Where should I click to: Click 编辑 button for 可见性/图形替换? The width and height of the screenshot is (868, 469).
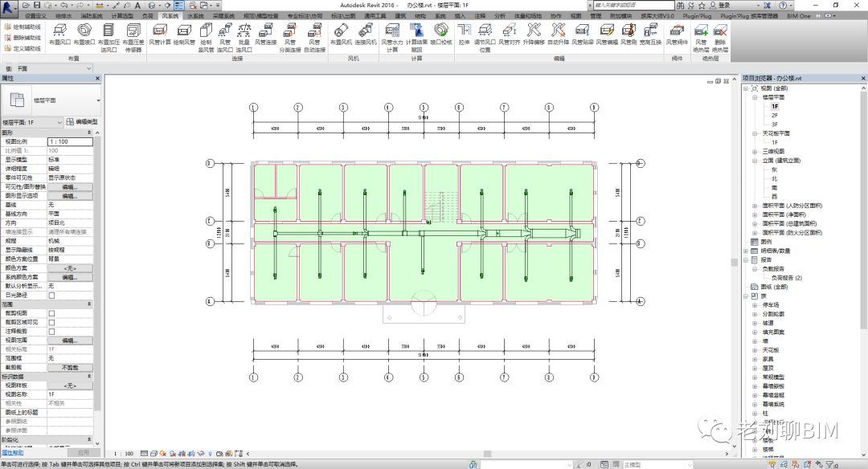(70, 187)
